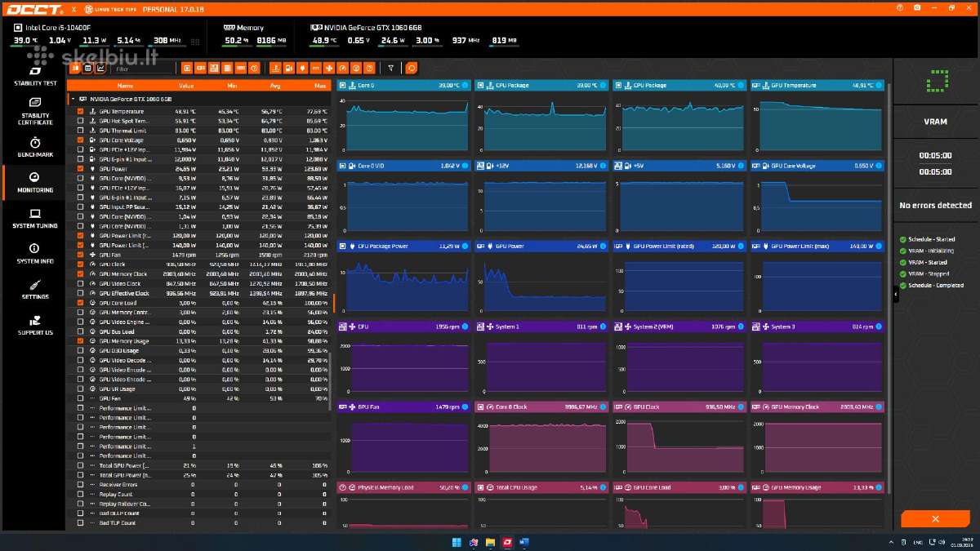Click the sensor Filter text field

coord(142,69)
